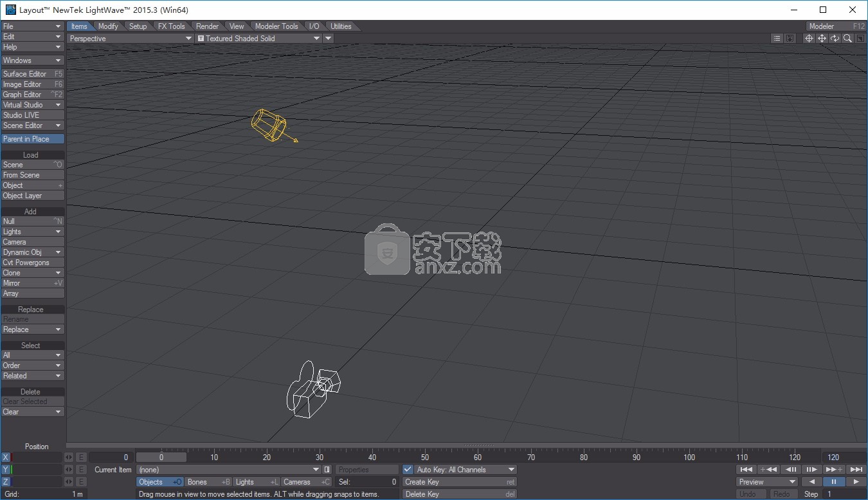The height and width of the screenshot is (500, 868).
Task: Open the viewport options list icon
Action: (777, 39)
